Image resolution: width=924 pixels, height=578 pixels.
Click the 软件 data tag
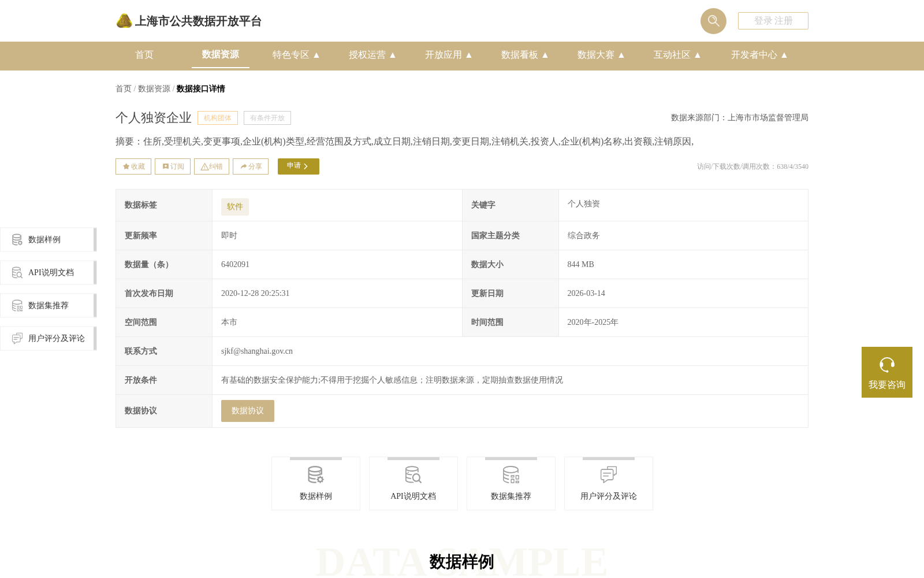point(235,207)
